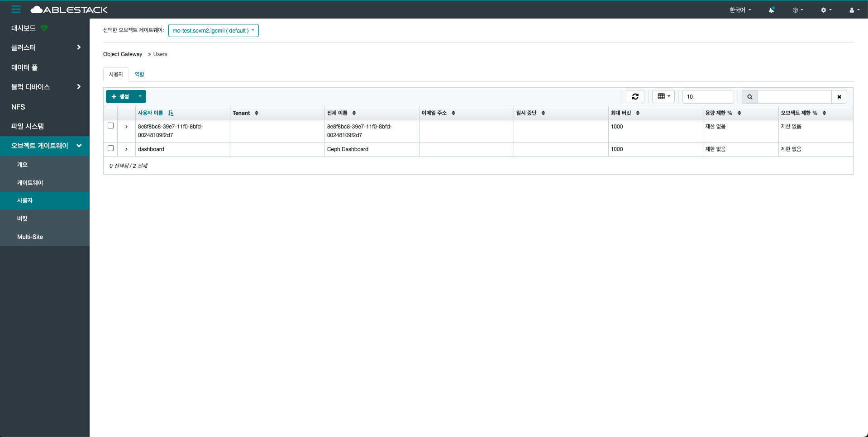The width and height of the screenshot is (868, 437).
Task: Select checkbox for the dashboard user row
Action: click(x=110, y=148)
